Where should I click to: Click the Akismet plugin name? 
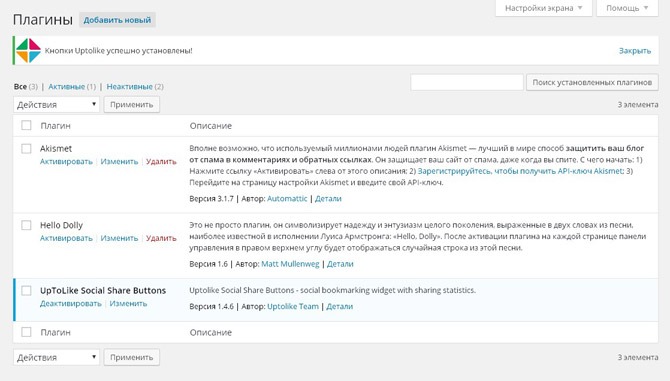pyautogui.click(x=56, y=148)
